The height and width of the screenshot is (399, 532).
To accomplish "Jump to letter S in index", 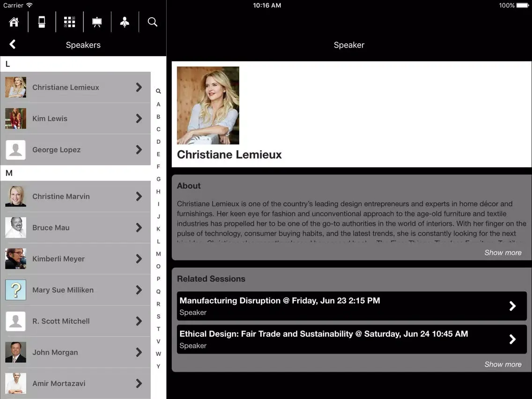I will click(x=158, y=317).
